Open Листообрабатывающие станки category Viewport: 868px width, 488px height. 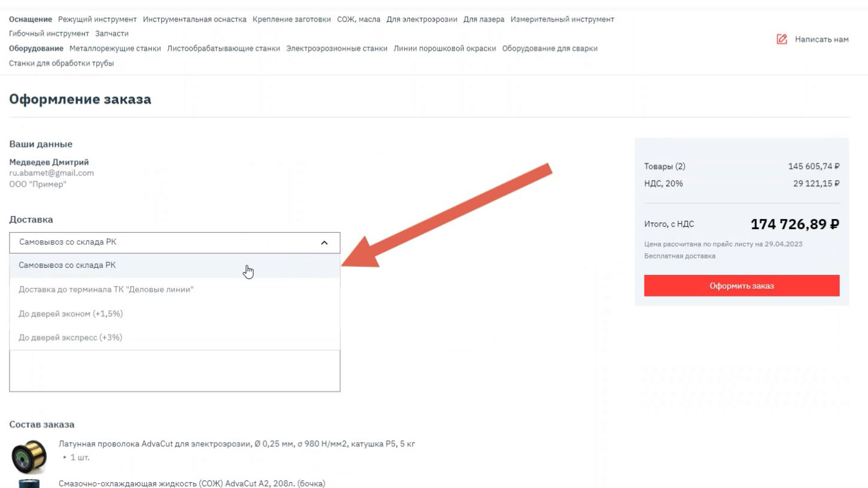(223, 48)
